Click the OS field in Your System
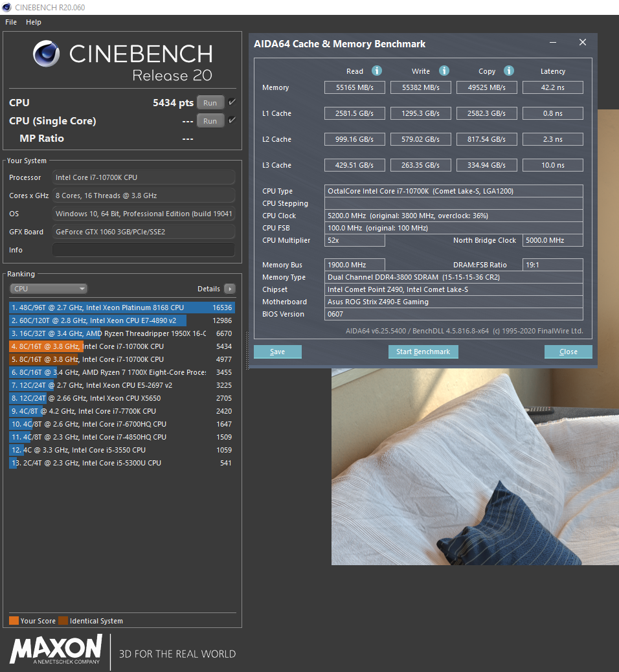Viewport: 619px width, 672px height. pyautogui.click(x=144, y=214)
